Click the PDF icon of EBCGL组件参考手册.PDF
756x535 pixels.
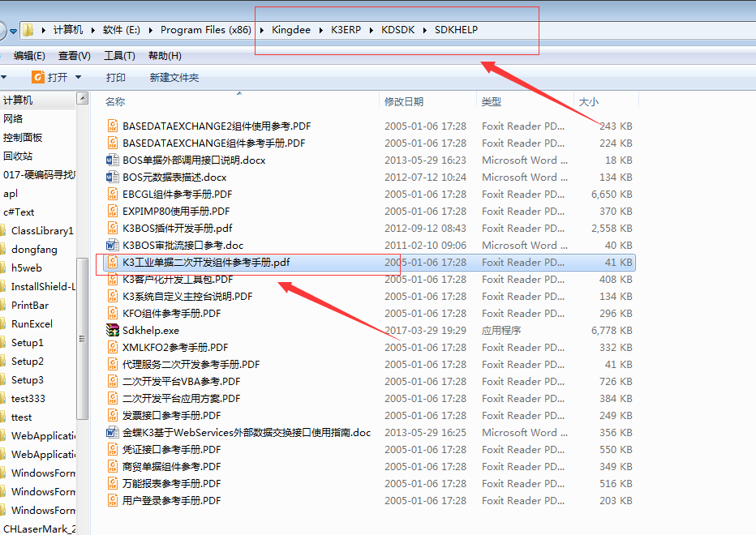pos(112,195)
